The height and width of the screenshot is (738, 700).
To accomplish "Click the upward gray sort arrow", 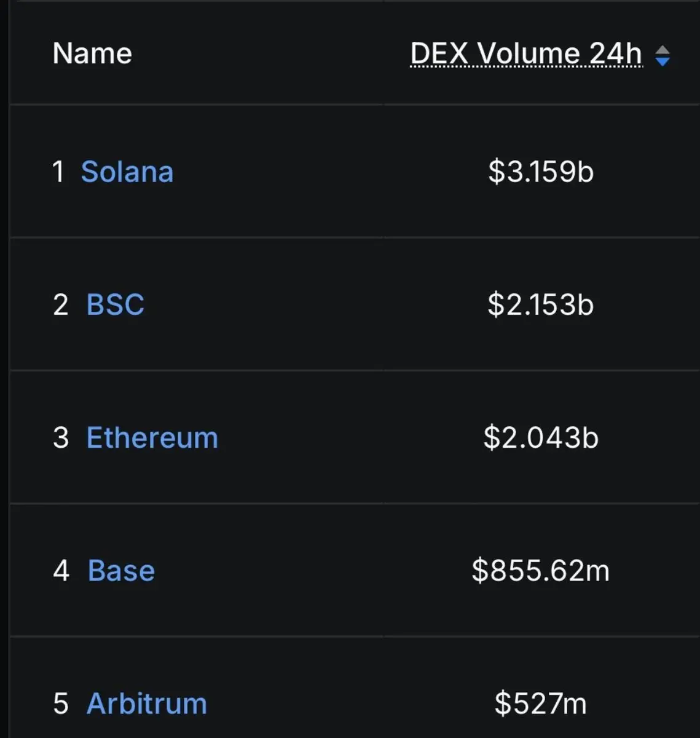I will pos(662,49).
